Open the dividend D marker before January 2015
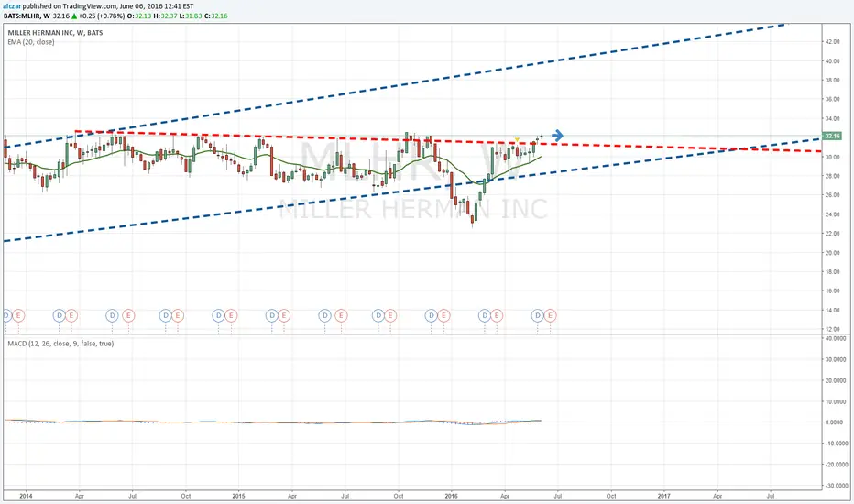The height and width of the screenshot is (504, 854). pyautogui.click(x=218, y=315)
